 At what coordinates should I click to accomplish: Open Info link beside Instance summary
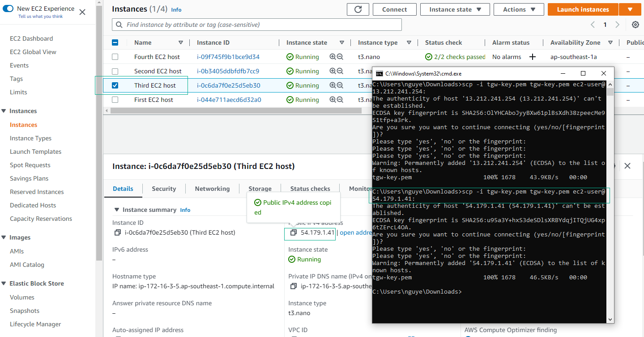click(185, 210)
